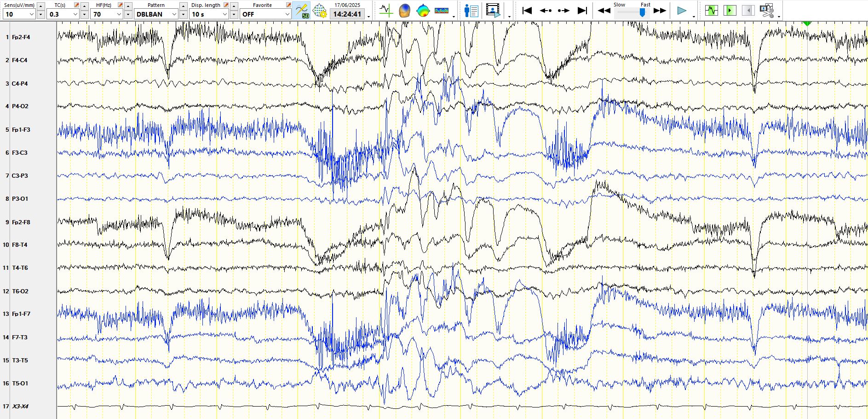Open the TC(s) dropdown showing 0.3
The image size is (868, 419).
pos(63,14)
